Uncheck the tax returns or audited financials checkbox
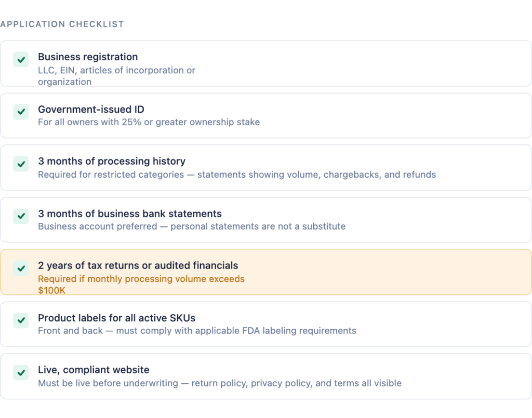 (x=21, y=268)
